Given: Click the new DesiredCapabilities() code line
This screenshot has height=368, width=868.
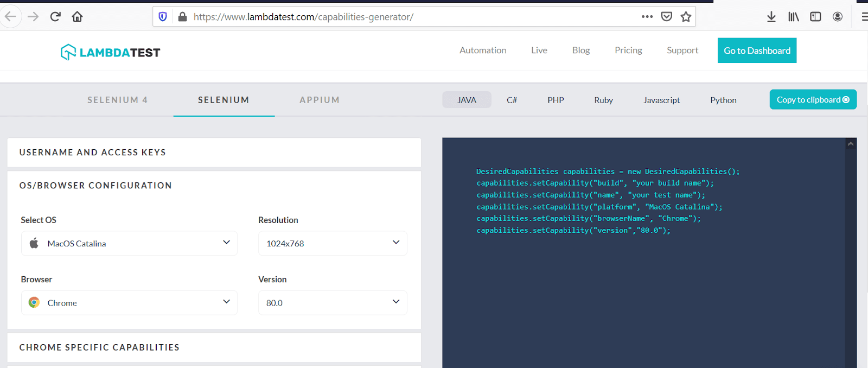Looking at the screenshot, I should 608,172.
